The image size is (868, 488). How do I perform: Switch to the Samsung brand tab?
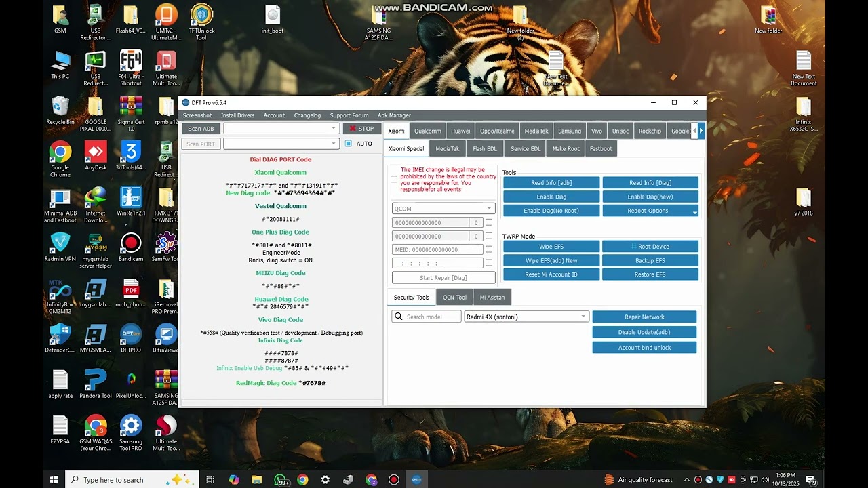pos(570,131)
